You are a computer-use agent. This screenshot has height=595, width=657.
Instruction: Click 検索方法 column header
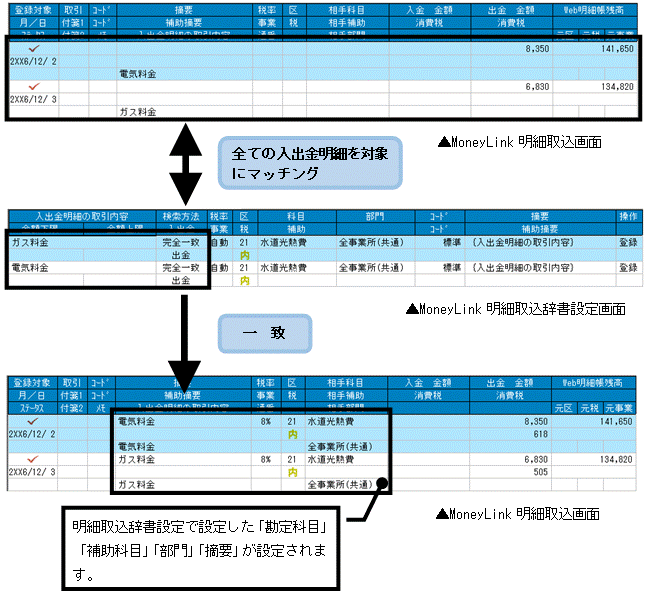[x=181, y=216]
